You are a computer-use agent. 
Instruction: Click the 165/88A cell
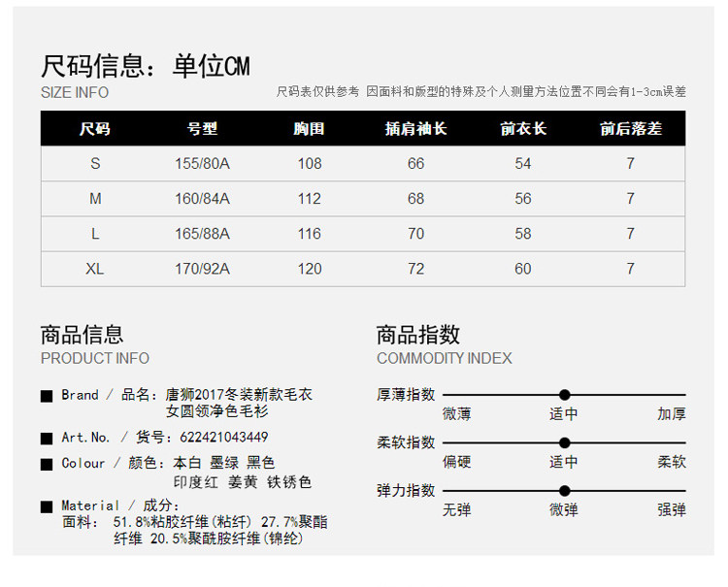tap(203, 234)
